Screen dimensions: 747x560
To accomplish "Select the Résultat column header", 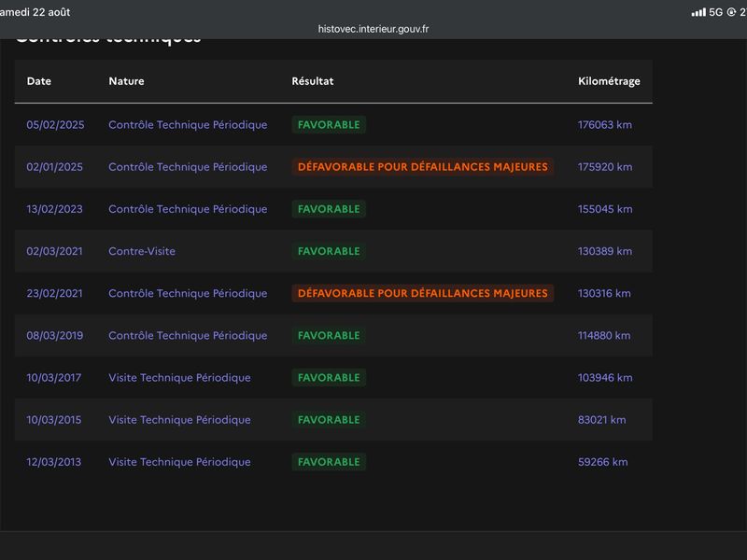I will (x=313, y=81).
